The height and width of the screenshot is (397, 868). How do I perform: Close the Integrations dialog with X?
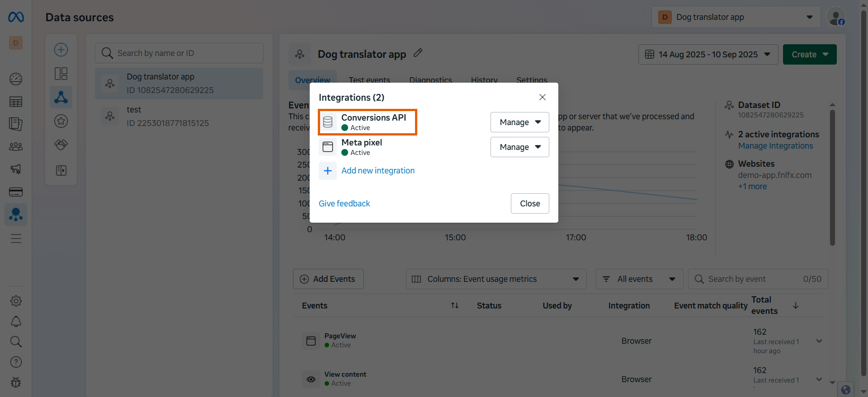tap(542, 97)
